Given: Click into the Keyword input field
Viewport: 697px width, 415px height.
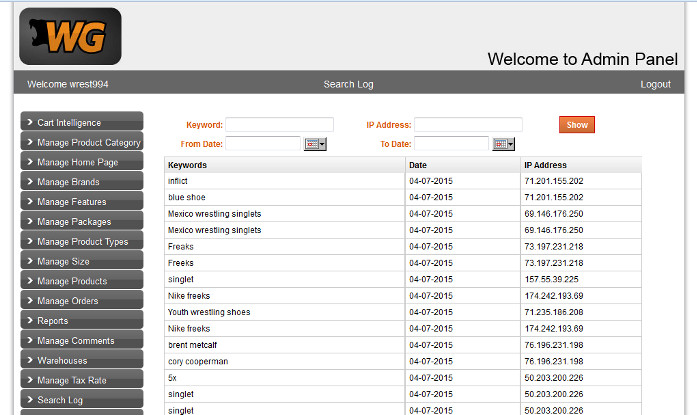Looking at the screenshot, I should [279, 125].
